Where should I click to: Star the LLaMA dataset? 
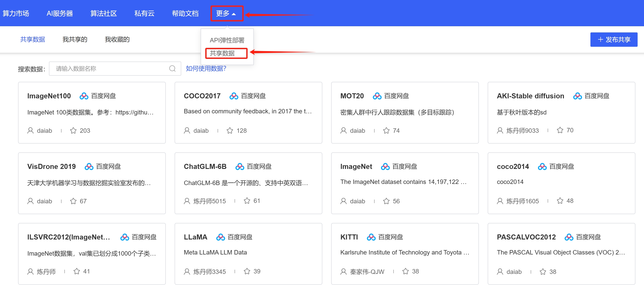coord(247,271)
